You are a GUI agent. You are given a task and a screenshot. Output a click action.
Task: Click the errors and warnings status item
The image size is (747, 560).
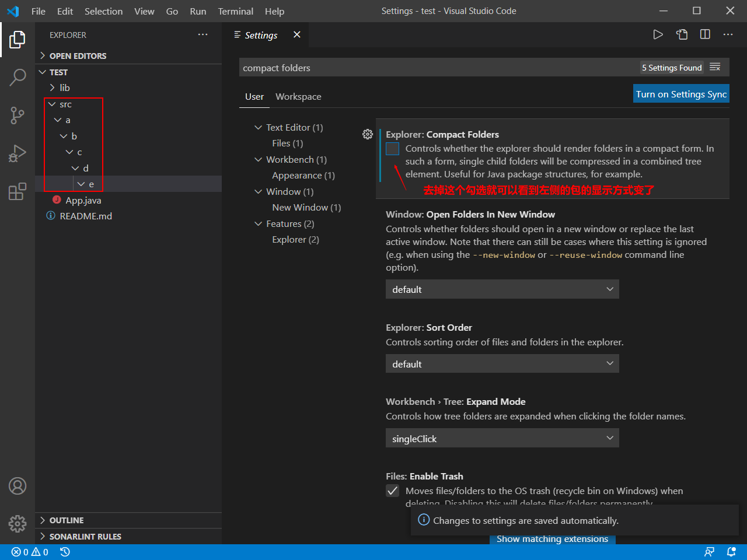30,552
